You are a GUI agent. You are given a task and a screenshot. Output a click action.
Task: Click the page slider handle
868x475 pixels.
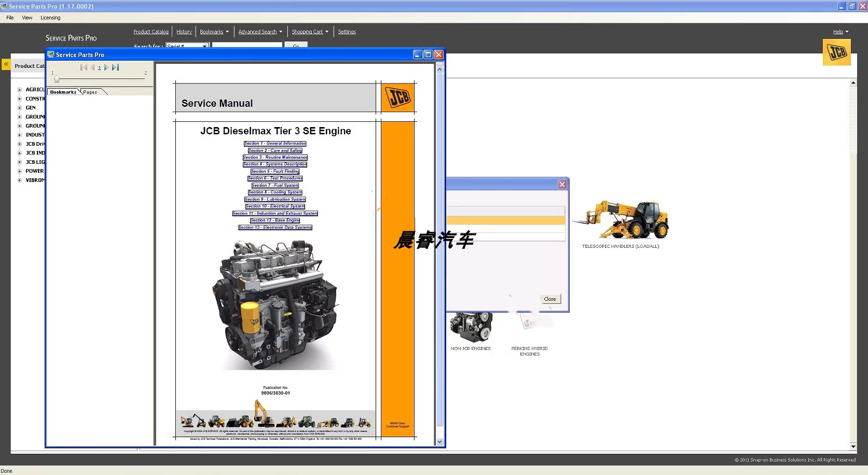click(x=57, y=79)
